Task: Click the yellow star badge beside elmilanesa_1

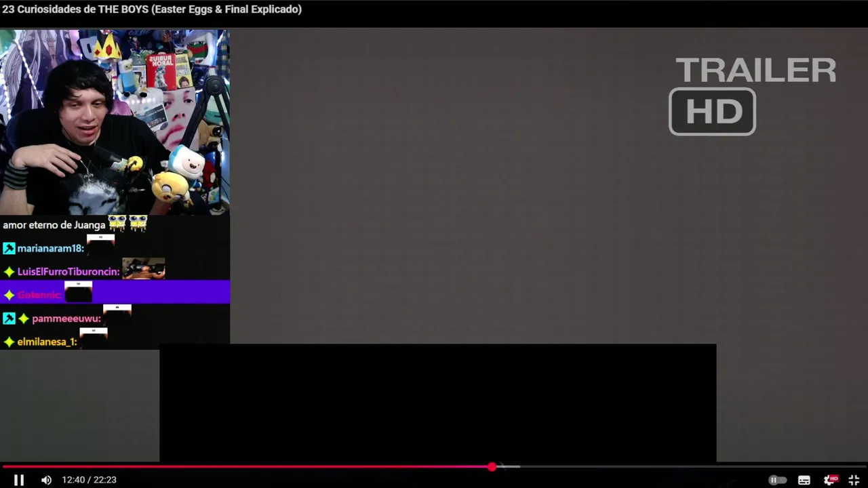Action: coord(9,342)
